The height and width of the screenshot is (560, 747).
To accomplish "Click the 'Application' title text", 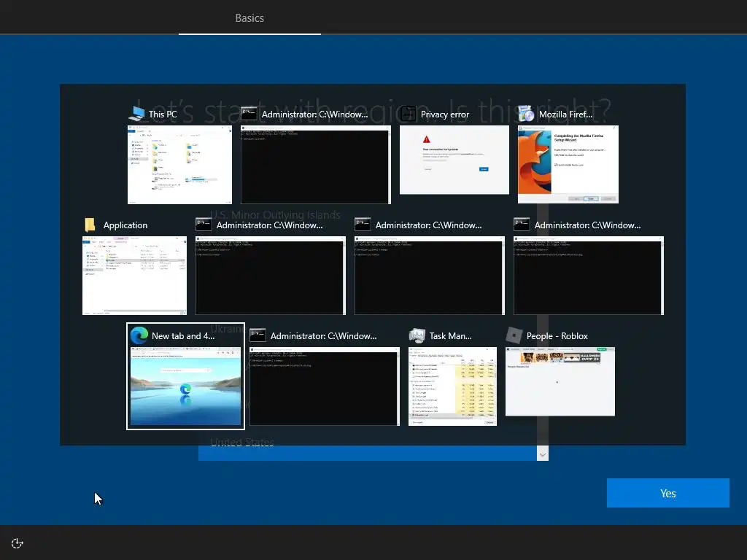I will (125, 225).
